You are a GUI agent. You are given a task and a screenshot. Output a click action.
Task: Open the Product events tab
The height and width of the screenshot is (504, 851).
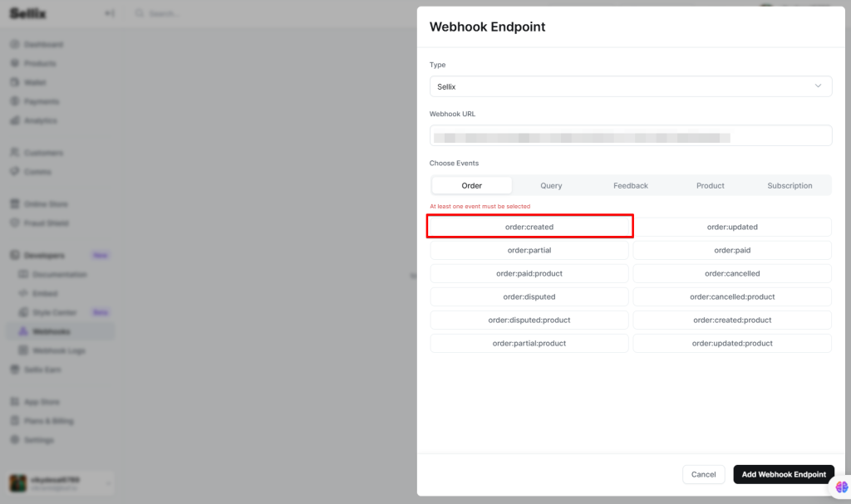point(710,186)
